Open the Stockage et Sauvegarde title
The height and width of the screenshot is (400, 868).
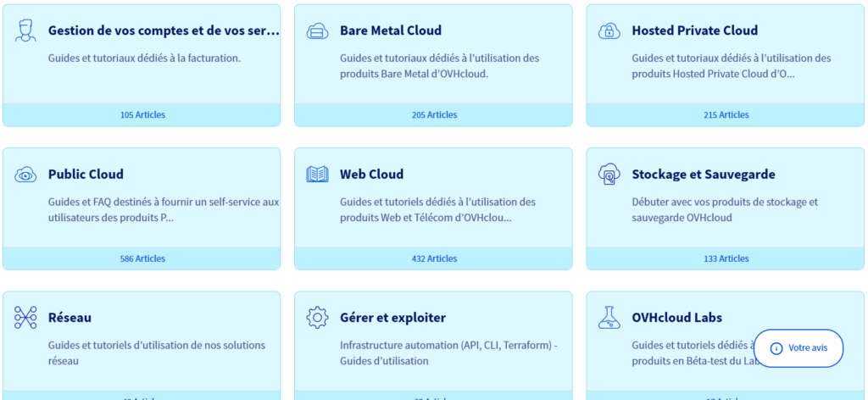704,175
